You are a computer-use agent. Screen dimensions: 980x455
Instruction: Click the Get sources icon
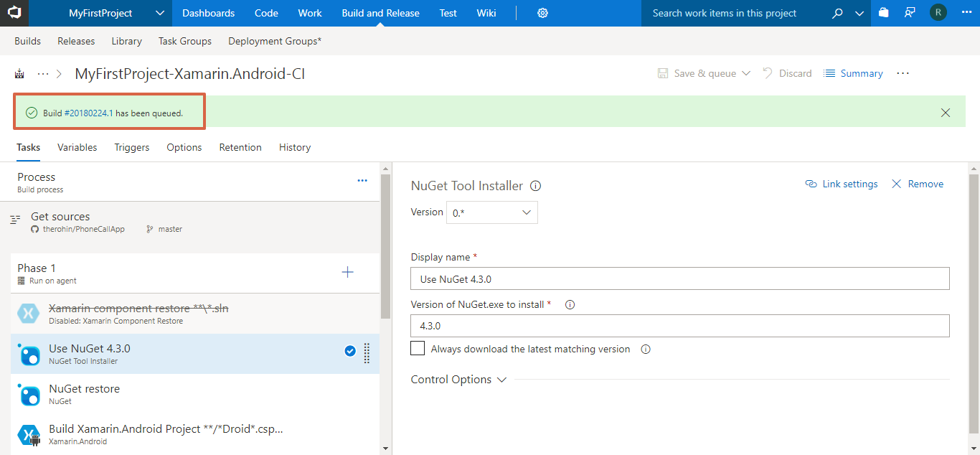15,220
